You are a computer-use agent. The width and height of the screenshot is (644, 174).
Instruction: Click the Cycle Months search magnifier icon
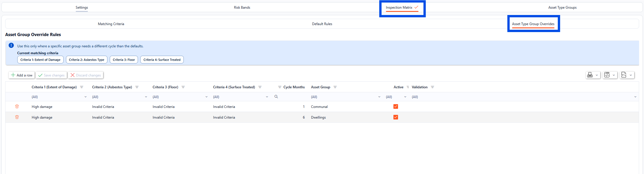click(276, 97)
